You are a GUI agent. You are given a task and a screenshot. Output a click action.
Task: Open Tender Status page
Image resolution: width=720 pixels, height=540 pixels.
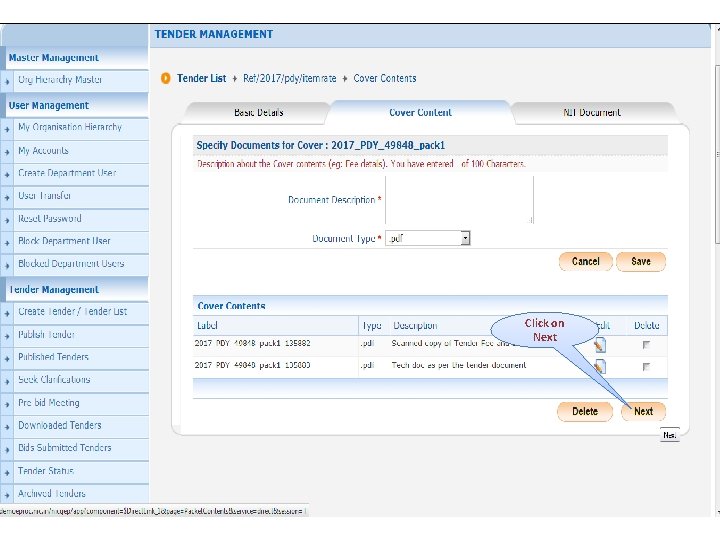coord(46,471)
